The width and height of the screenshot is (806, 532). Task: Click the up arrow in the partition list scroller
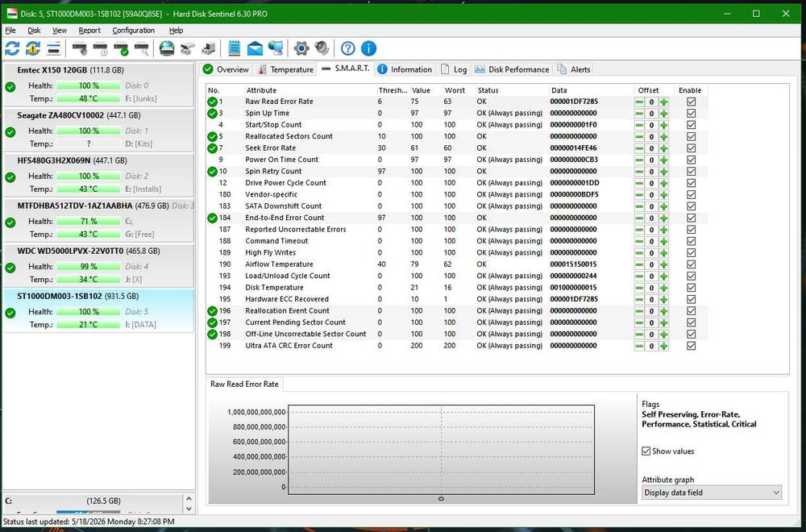pos(189,499)
